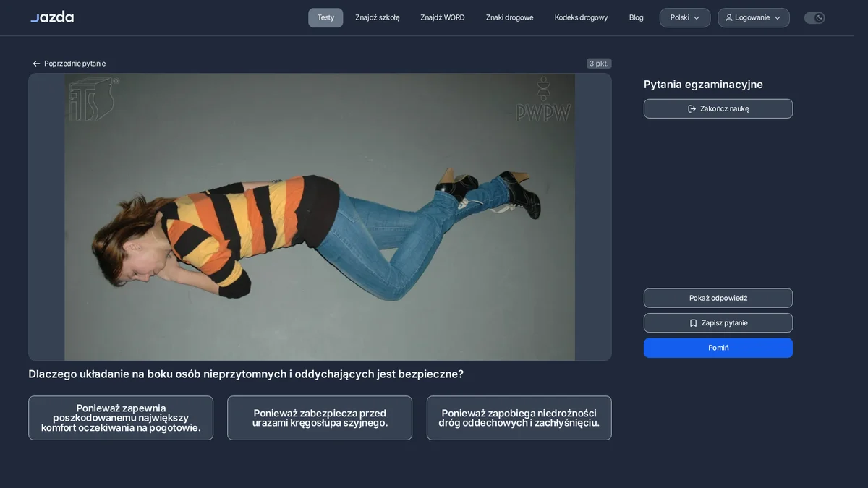Select answer about urazami kręgosłupa szyjnego
Screen dimensions: 868x488
tap(320, 418)
